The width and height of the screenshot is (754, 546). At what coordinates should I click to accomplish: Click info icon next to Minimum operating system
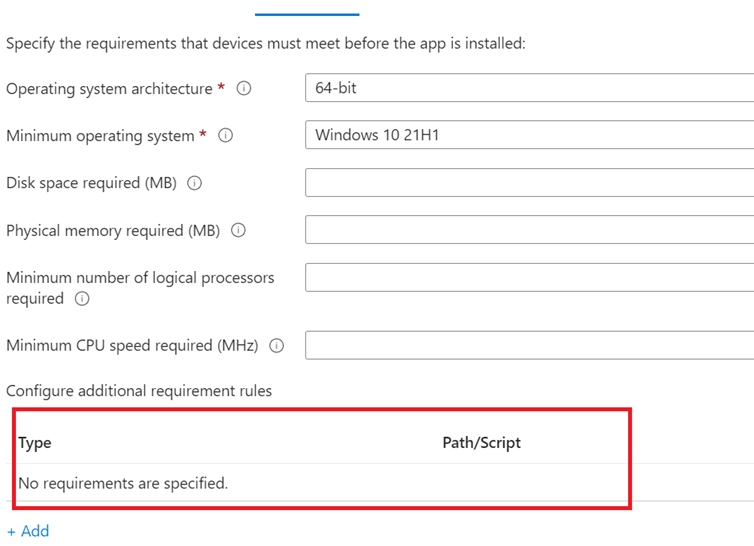coord(225,136)
